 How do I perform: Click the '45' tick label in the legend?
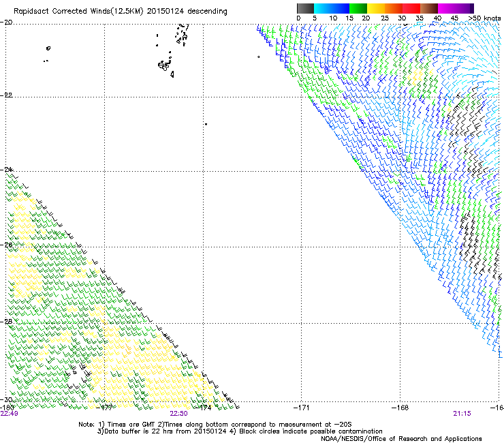[454, 18]
